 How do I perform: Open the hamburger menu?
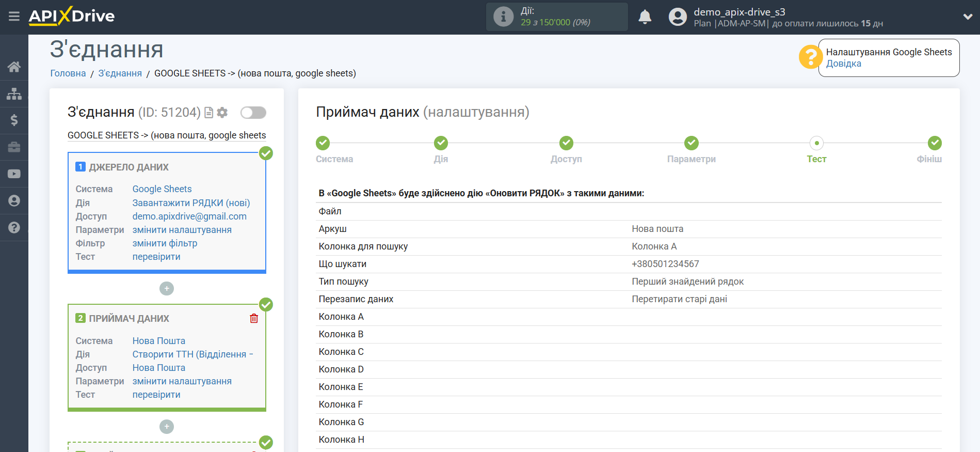pos(14,16)
